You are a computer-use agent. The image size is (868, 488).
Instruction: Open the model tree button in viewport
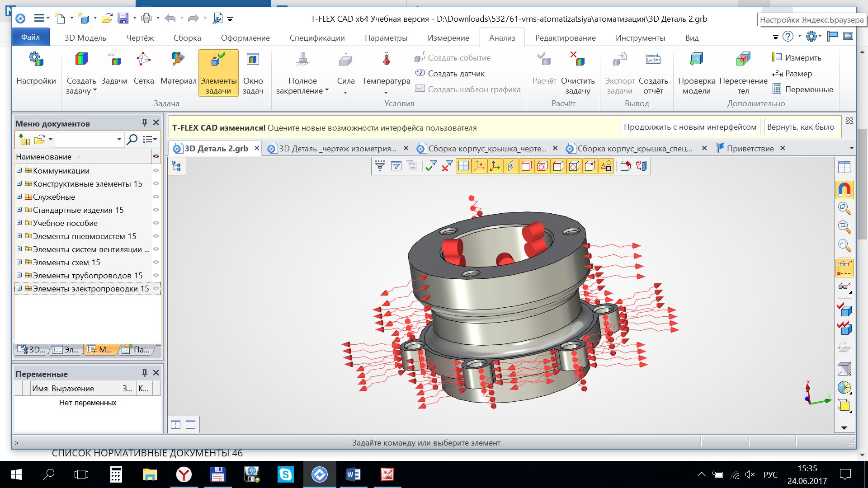pyautogui.click(x=176, y=166)
